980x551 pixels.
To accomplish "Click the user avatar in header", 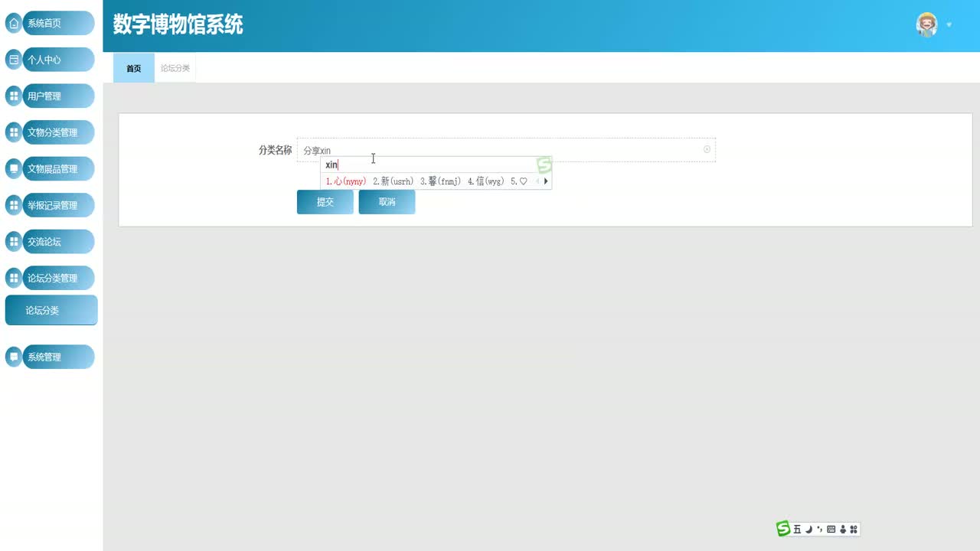I will [x=926, y=24].
